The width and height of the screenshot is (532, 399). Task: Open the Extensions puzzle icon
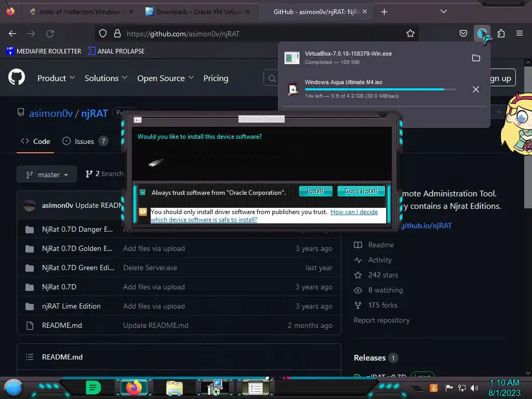tap(501, 33)
